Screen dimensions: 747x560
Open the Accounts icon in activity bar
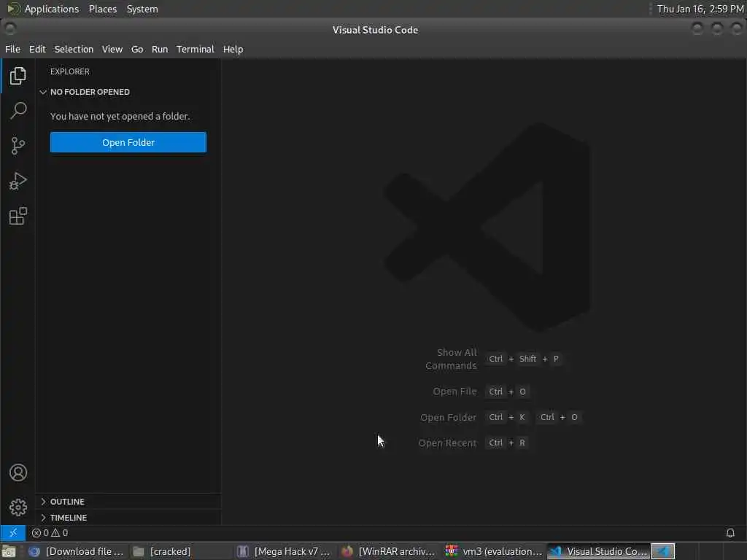18,472
